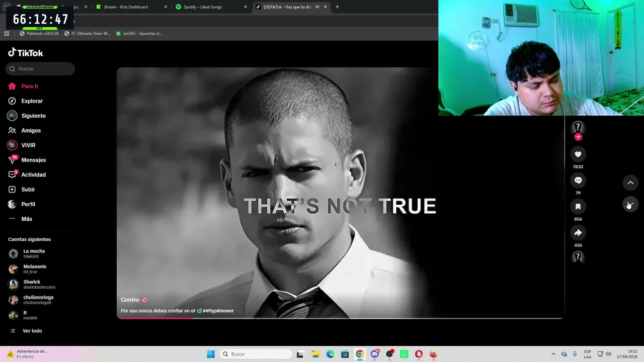The width and height of the screenshot is (644, 362).
Task: Switch to Google Chrome on the taskbar
Action: click(359, 354)
